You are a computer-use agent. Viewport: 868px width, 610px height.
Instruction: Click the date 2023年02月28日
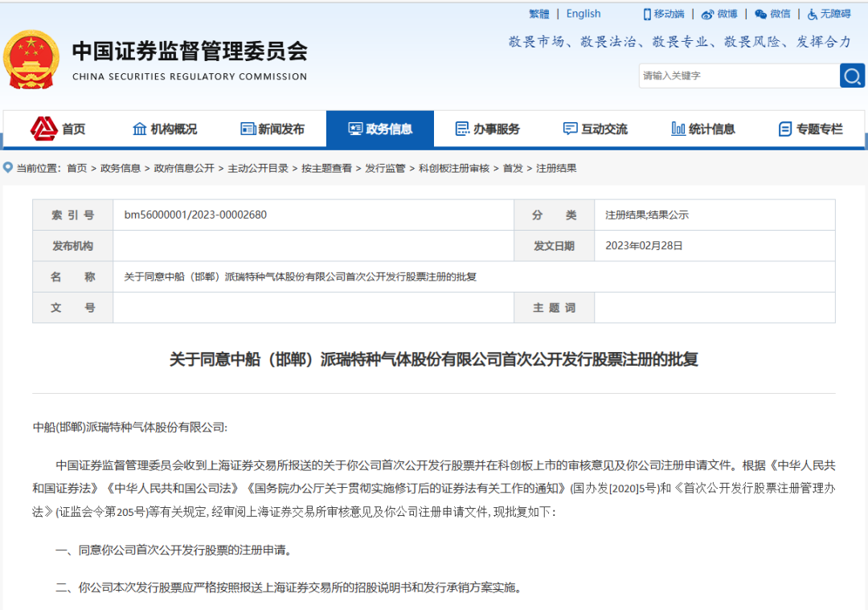point(643,246)
